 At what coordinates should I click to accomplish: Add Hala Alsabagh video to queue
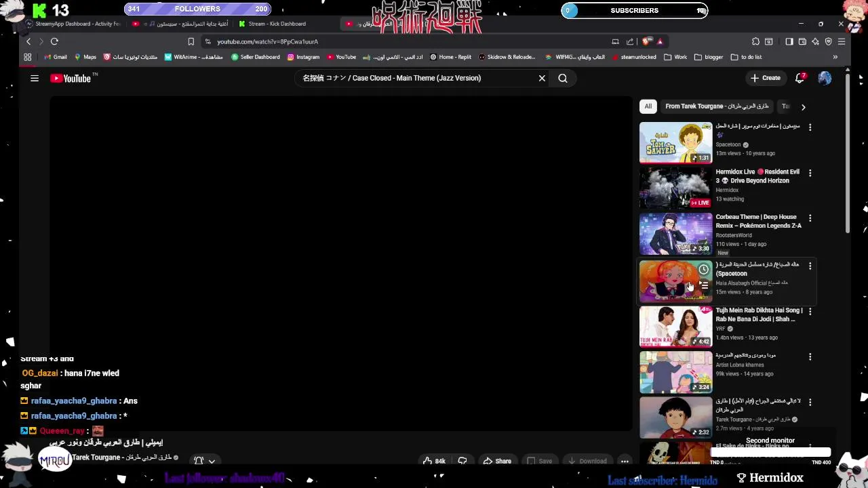(704, 285)
